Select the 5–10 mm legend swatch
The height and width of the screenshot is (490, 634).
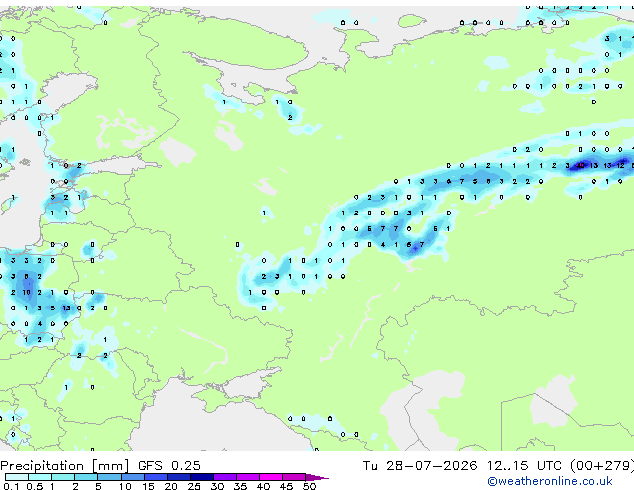point(109,477)
